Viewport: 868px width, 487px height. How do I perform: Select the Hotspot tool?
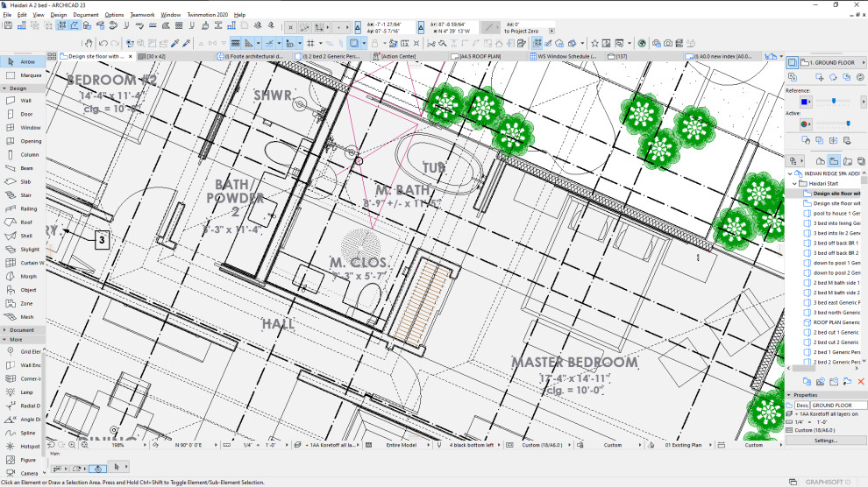(22, 446)
